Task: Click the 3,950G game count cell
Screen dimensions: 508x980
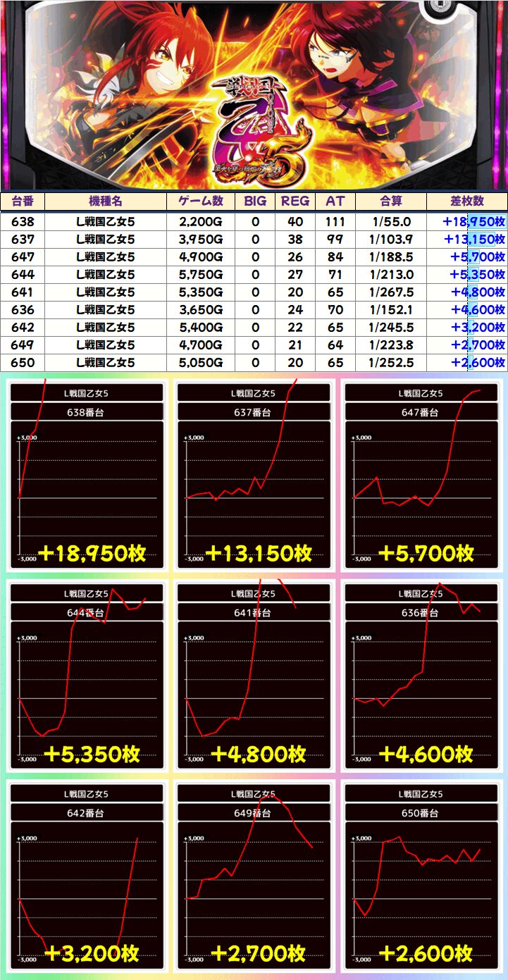Action: pyautogui.click(x=202, y=239)
